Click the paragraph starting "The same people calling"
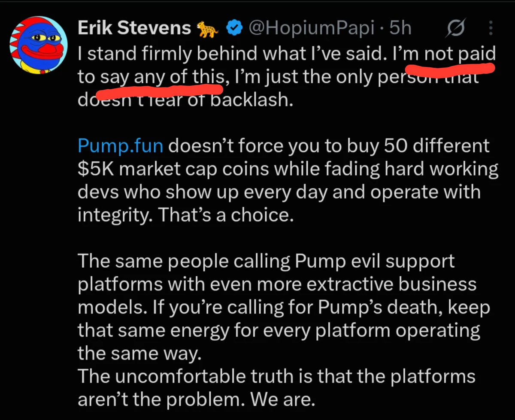The image size is (515, 420). (x=284, y=307)
